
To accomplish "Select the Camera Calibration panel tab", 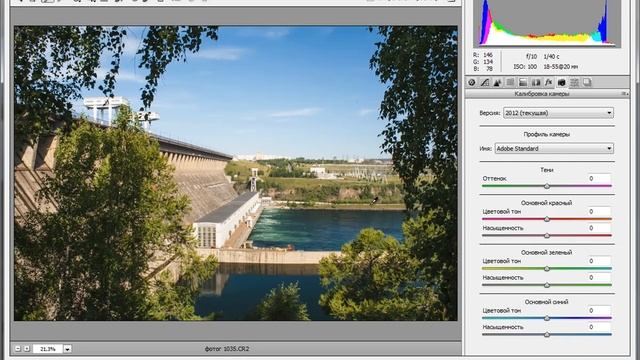I will [x=561, y=82].
